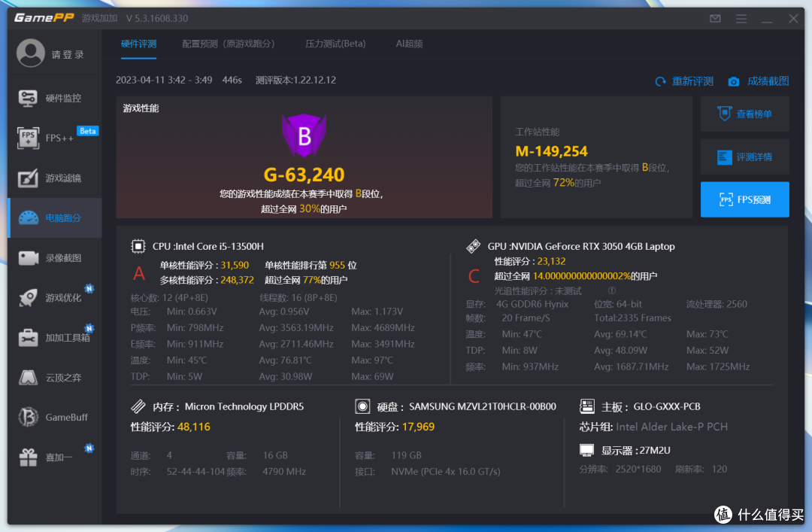This screenshot has height=532, width=812.
Task: Open the hamburger menu in title bar
Action: [741, 19]
